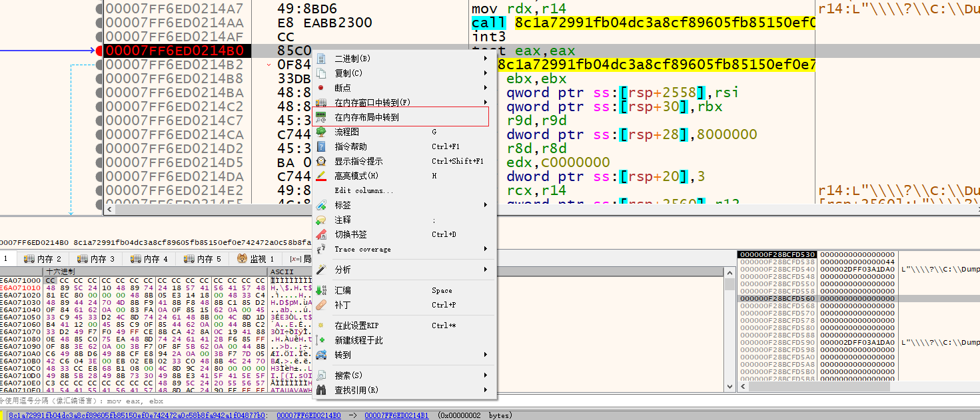This screenshot has height=420, width=980.
Task: Click the binary (二进制) menu icon
Action: (x=321, y=59)
